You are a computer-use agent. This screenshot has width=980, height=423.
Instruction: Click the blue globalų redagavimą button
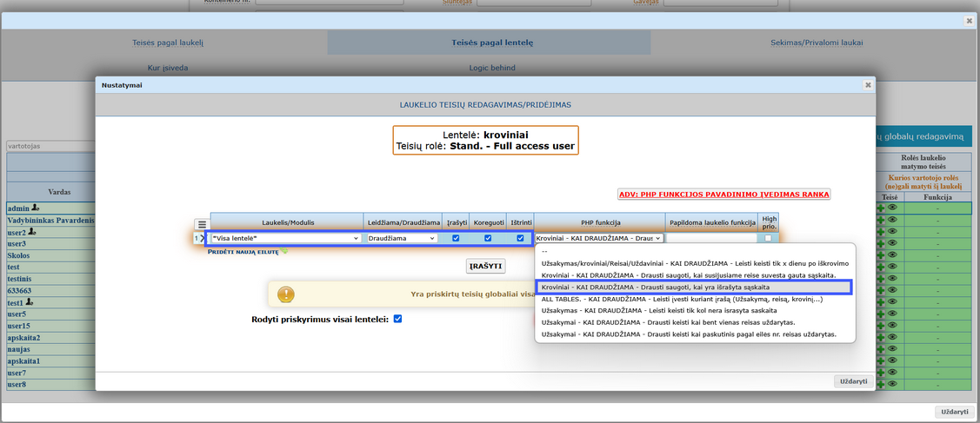[x=923, y=135]
